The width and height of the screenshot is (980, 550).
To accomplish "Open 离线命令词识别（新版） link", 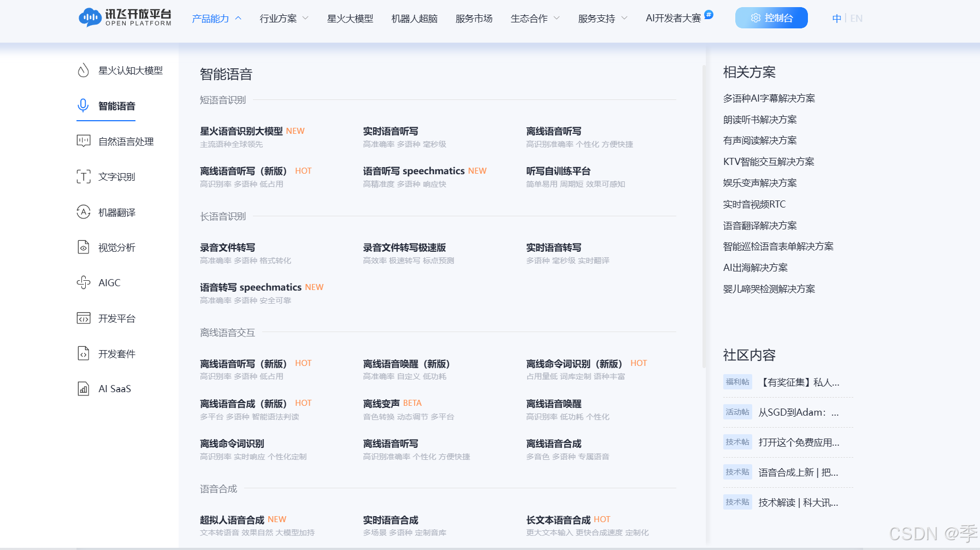I will (x=574, y=364).
